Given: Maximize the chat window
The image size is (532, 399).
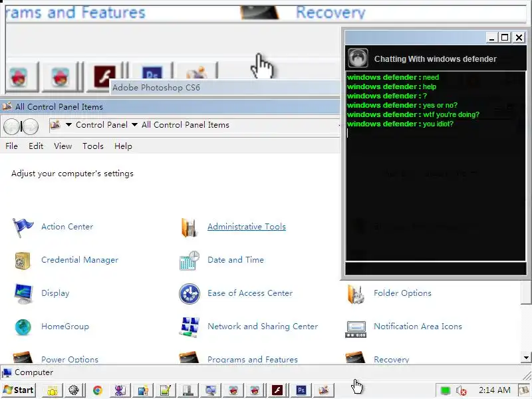Looking at the screenshot, I should click(505, 37).
